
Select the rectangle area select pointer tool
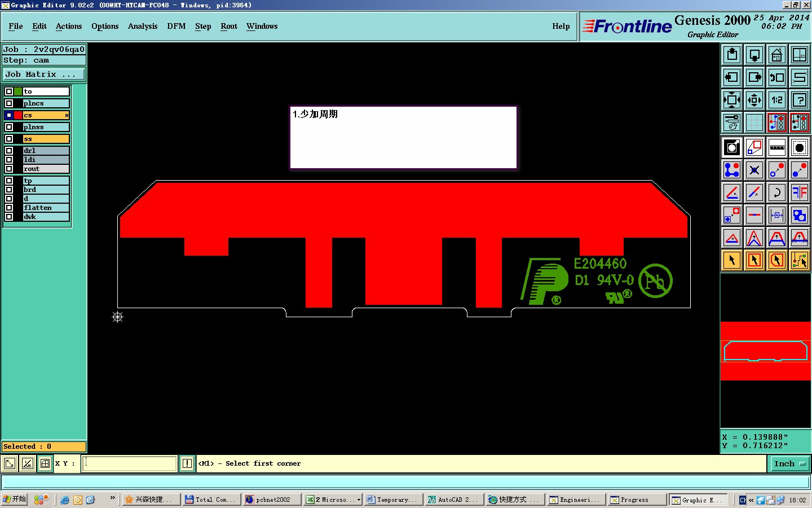pos(754,260)
